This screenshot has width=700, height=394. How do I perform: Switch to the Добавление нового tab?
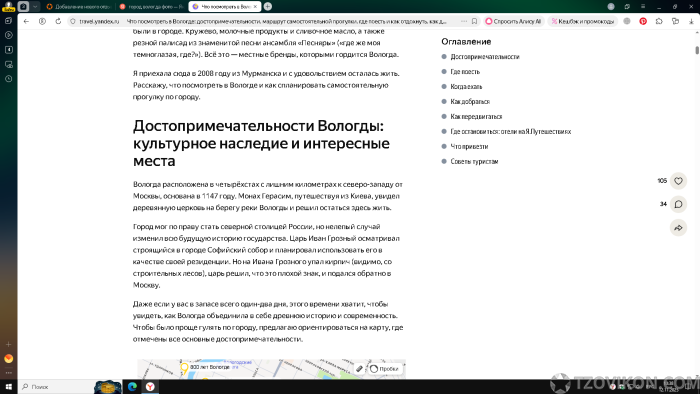[x=79, y=7]
